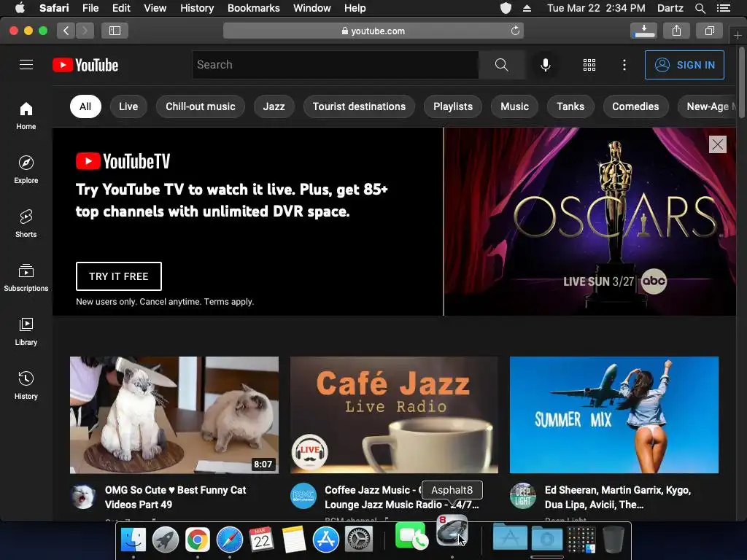
Task: Select the Jazz filter chip
Action: pyautogui.click(x=274, y=106)
